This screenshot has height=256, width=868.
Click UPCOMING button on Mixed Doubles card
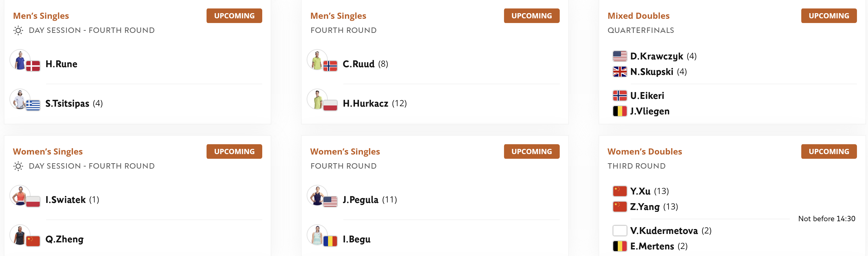tap(829, 16)
